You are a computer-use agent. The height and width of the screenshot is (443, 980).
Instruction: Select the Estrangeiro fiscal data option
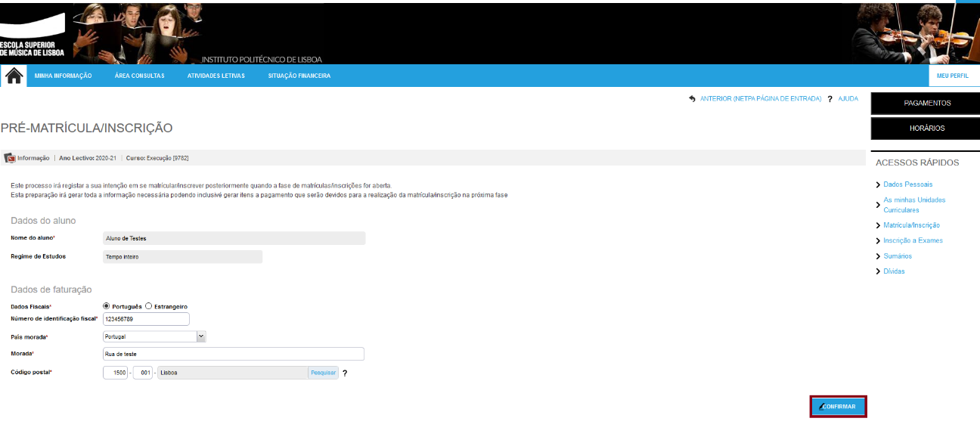point(149,306)
